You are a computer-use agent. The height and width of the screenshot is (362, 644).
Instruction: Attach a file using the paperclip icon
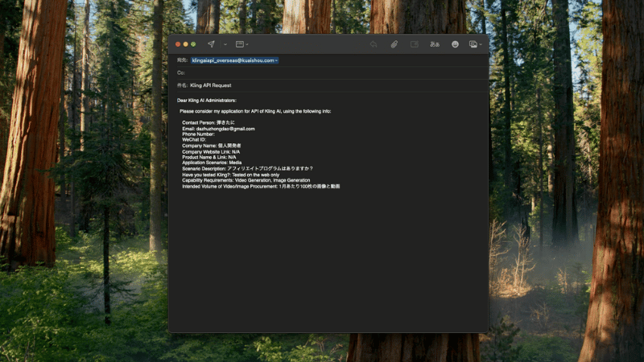tap(394, 44)
